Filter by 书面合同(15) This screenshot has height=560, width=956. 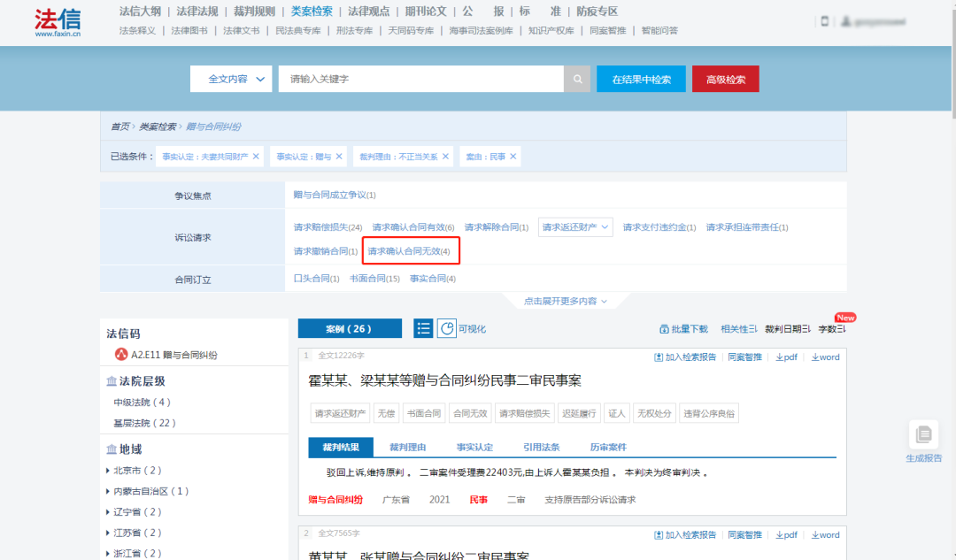point(374,279)
